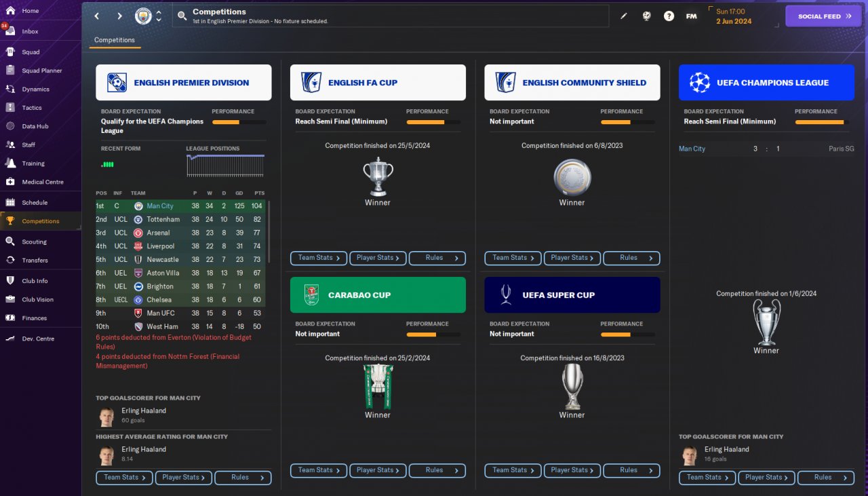The width and height of the screenshot is (868, 496).
Task: Open the Medical Centre icon
Action: [10, 182]
